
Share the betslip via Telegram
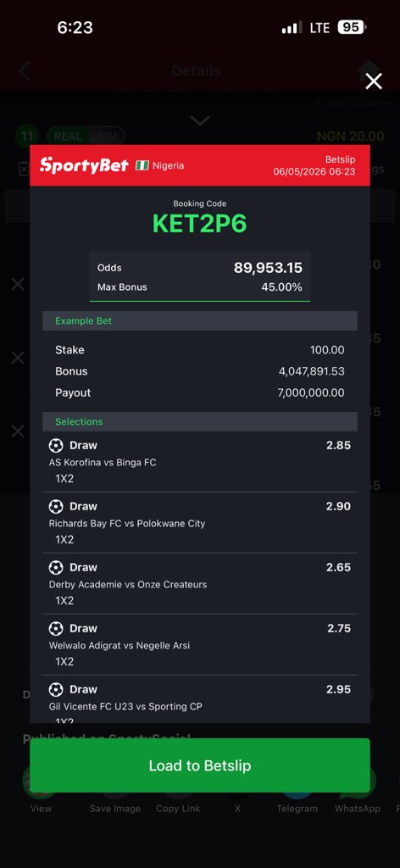click(297, 808)
